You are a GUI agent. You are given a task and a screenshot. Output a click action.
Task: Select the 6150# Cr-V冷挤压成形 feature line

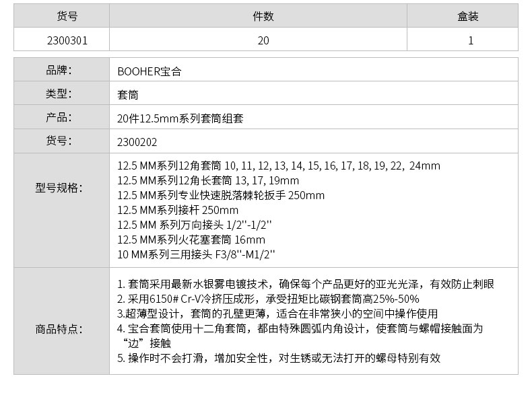[268, 299]
